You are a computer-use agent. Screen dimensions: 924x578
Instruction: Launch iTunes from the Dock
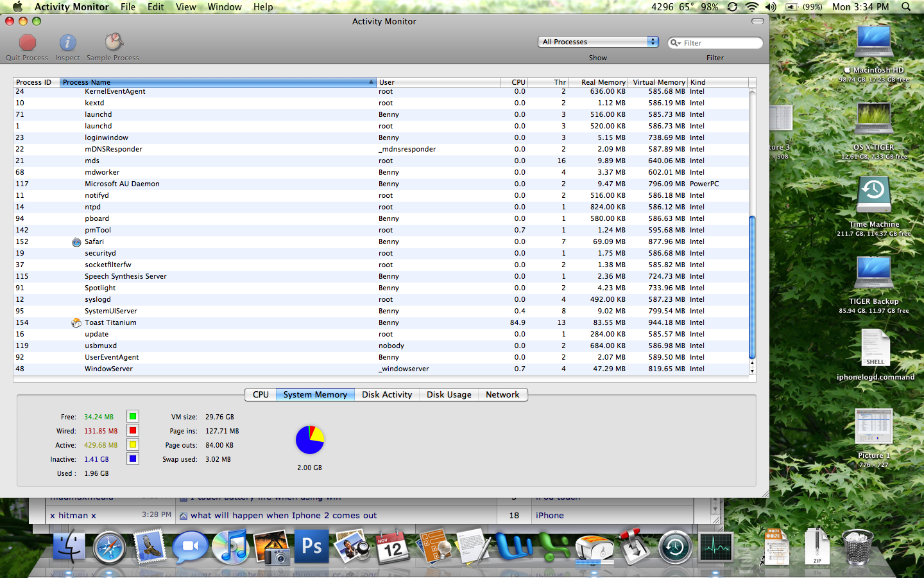[x=230, y=547]
